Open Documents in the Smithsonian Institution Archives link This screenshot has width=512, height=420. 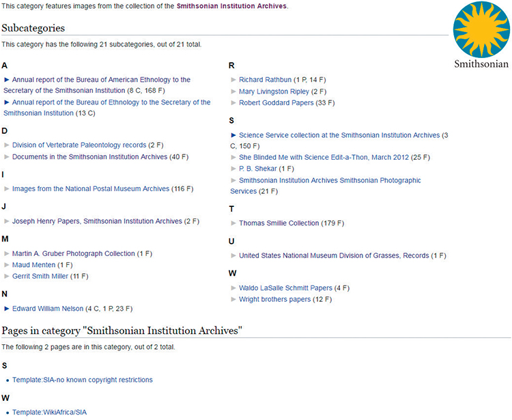tap(90, 157)
